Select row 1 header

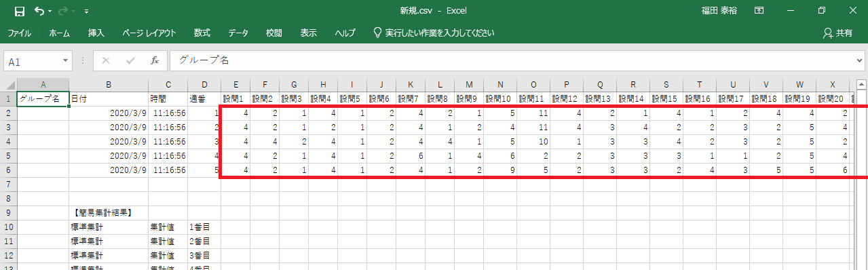8,99
